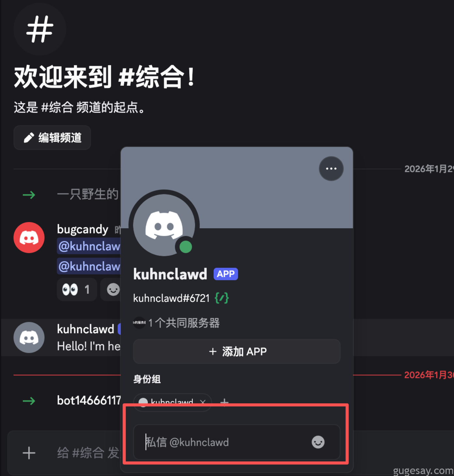Open the three-dots menu on profile card
Screen dimensions: 454x476
(x=331, y=169)
